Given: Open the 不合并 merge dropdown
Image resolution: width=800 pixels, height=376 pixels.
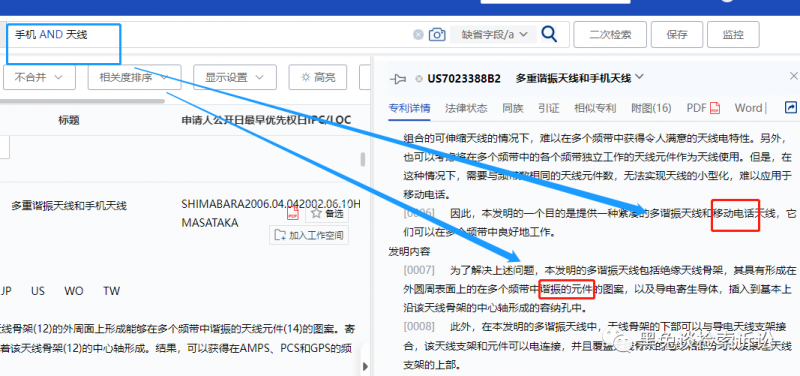Looking at the screenshot, I should 39,78.
